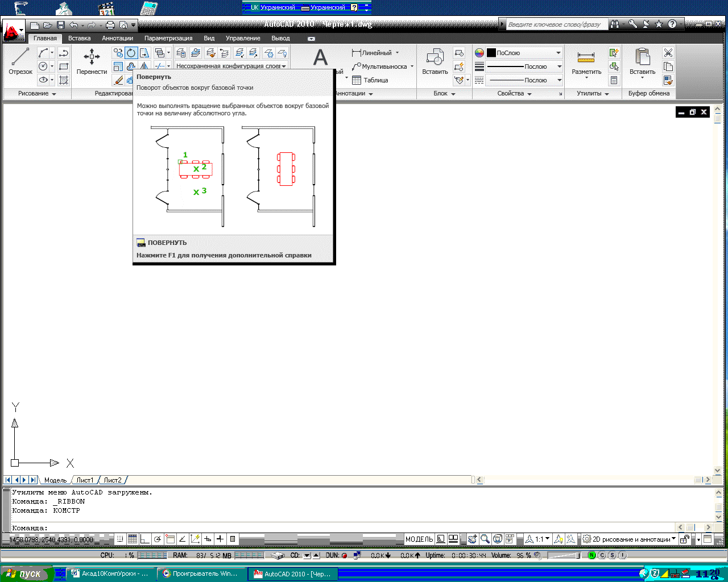Viewport: 728px width, 582px height.
Task: Toggle lineweight display in status bar
Action: click(220, 539)
